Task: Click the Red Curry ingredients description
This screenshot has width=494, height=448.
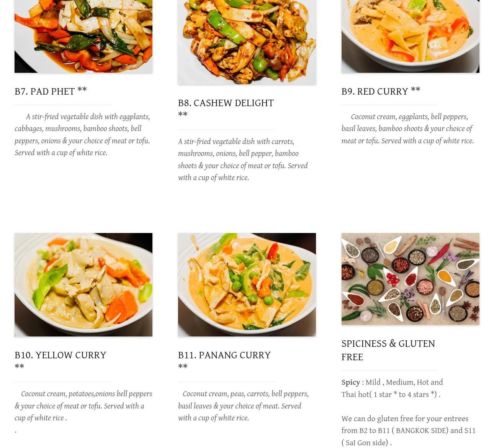Action: 408,129
